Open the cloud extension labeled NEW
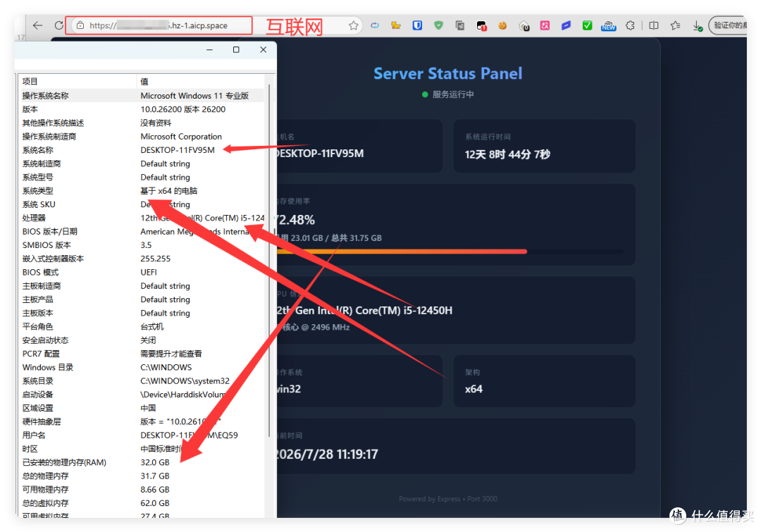The width and height of the screenshot is (761, 532). 609,26
